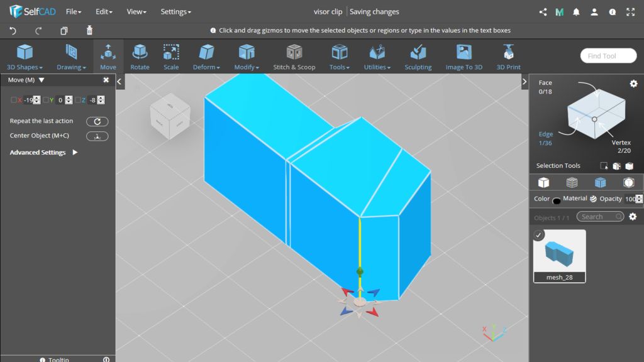Click the Repeat the last action button
644x362 pixels.
97,121
